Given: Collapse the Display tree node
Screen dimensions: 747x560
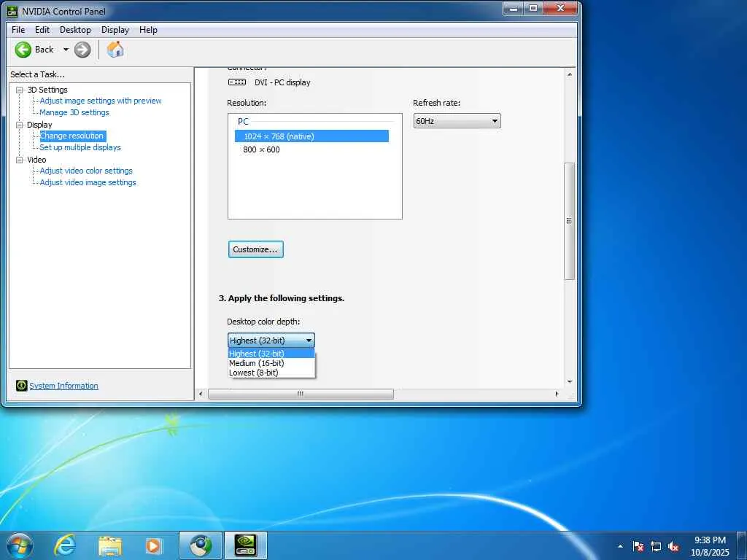Looking at the screenshot, I should pos(20,125).
